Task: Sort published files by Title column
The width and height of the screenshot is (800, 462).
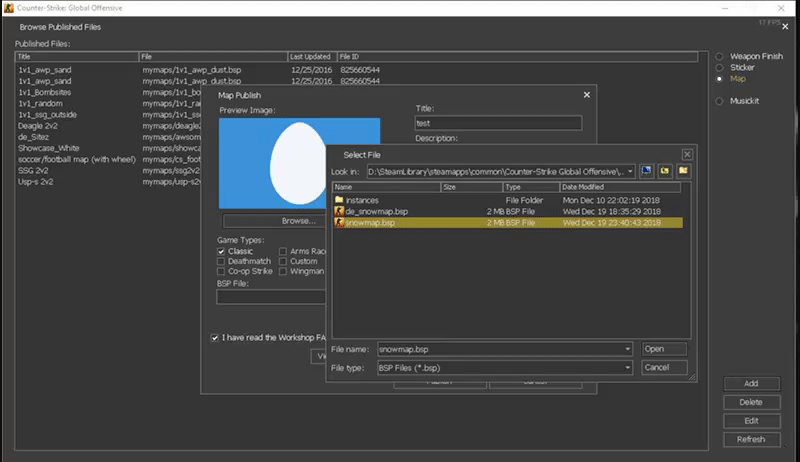Action: click(x=77, y=57)
